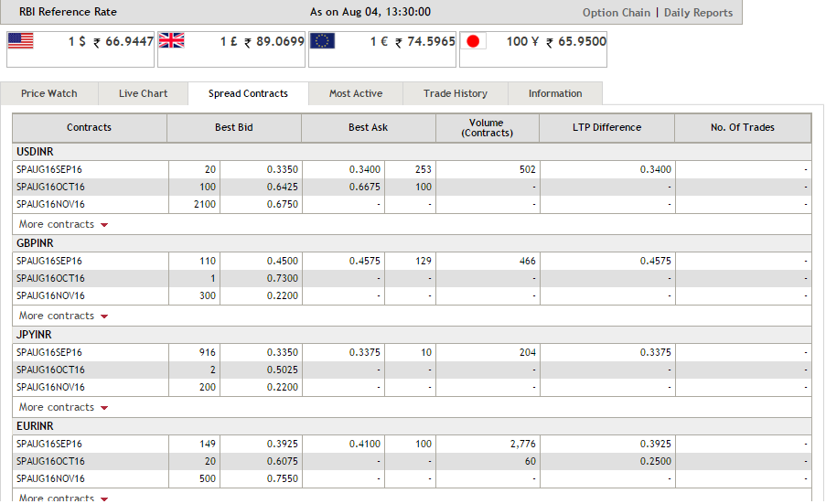Click the United States flag icon
This screenshot has width=826, height=504.
20,40
